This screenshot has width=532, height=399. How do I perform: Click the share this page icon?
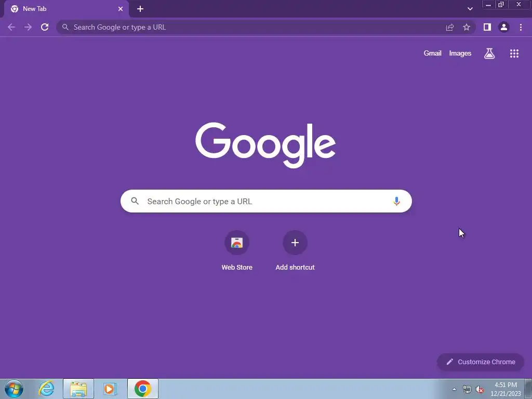[x=450, y=27]
